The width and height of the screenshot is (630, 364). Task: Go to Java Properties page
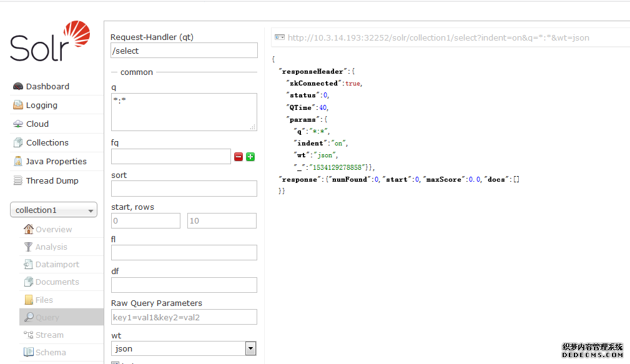point(56,162)
